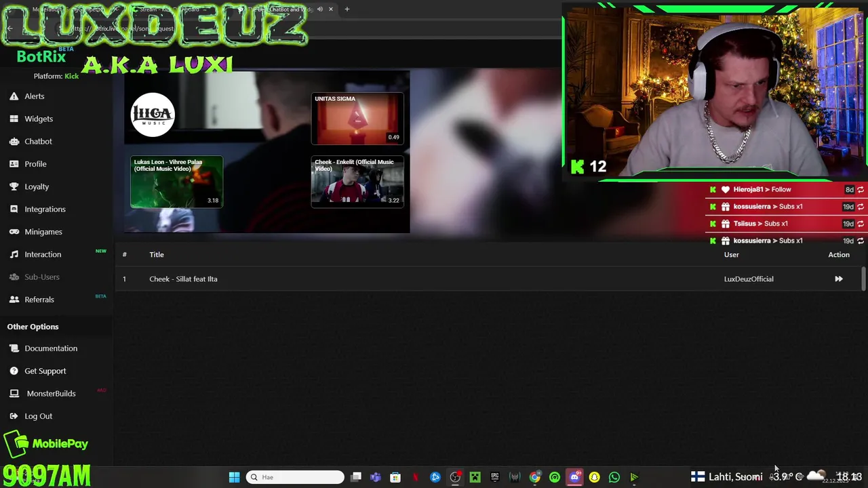Viewport: 868px width, 488px height.
Task: Close the active browser tab
Action: (331, 9)
